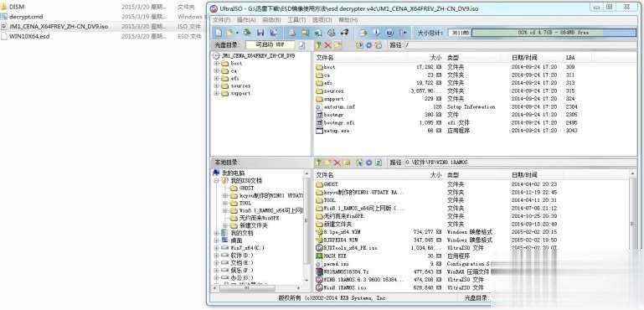Click the dropdown arrow beside the Open icon
Image resolution: width=644 pixels, height=310 pixels.
236,33
